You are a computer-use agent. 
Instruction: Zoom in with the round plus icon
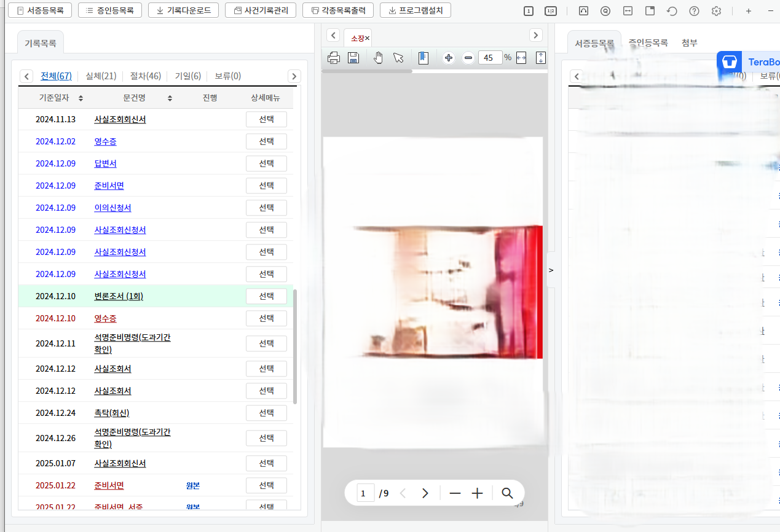449,58
